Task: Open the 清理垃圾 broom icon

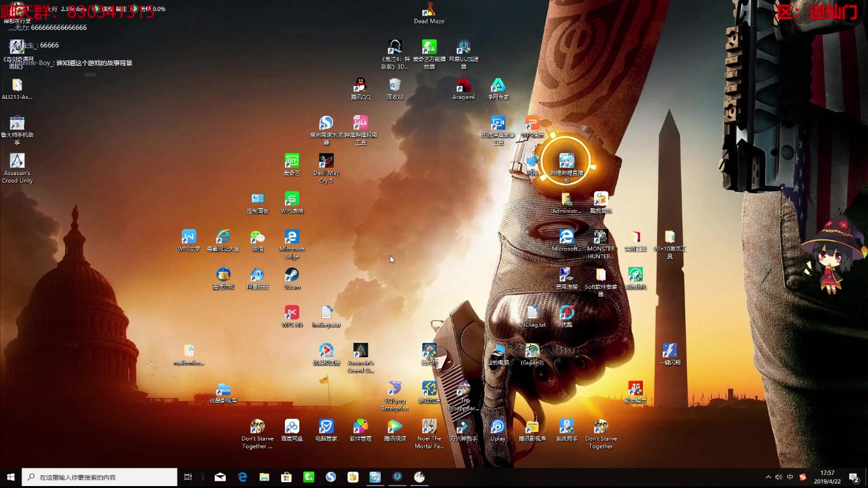Action: pyautogui.click(x=223, y=279)
